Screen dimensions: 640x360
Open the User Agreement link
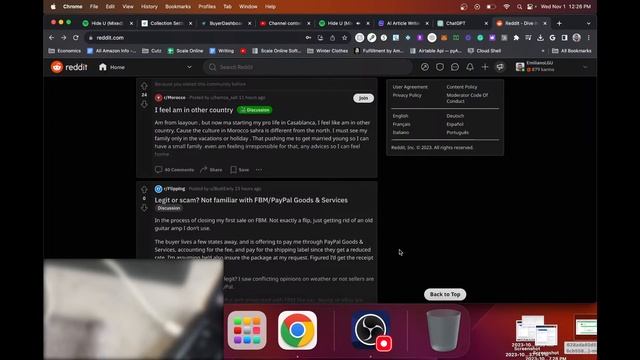click(410, 87)
